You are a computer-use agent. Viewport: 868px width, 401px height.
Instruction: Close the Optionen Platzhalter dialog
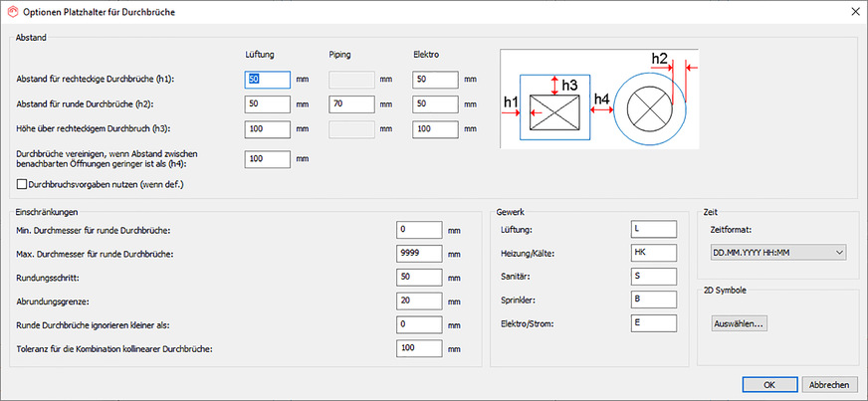click(x=851, y=11)
